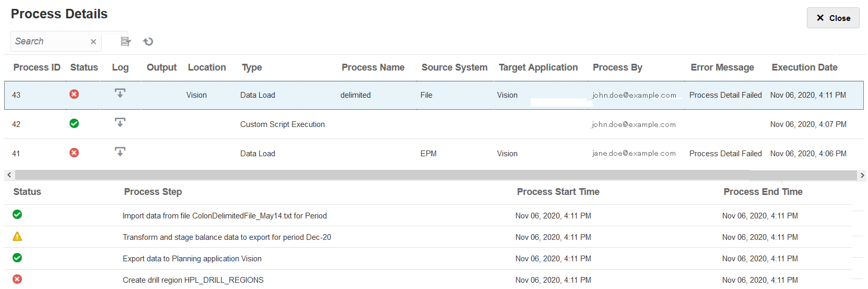Click the refresh icon in the toolbar
The width and height of the screenshot is (868, 289).
click(x=148, y=42)
